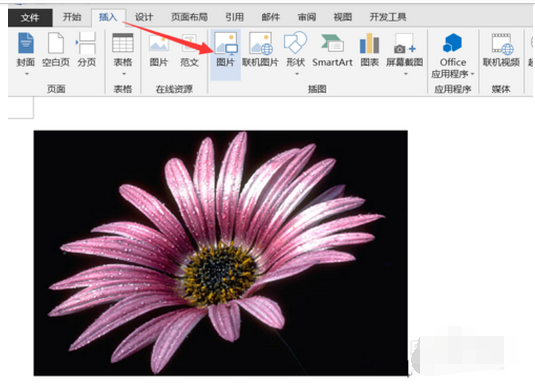Expand the 封面 cover page dropdown arrow
This screenshot has height=385, width=535.
(26, 74)
